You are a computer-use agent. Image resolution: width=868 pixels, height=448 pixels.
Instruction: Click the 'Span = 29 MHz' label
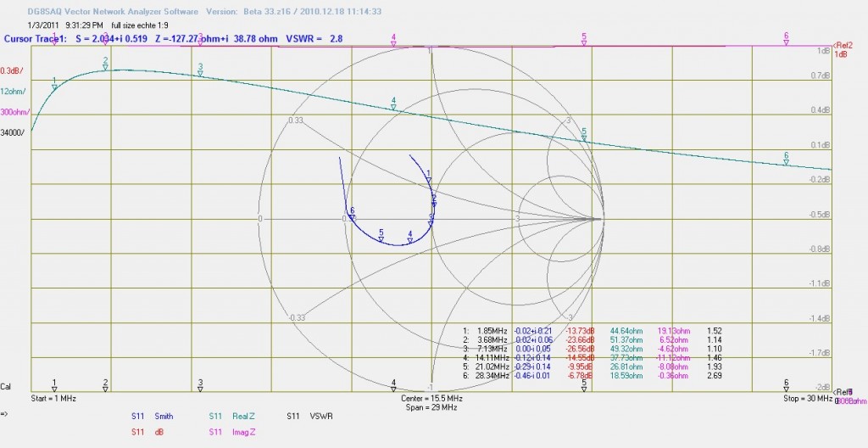click(x=431, y=407)
